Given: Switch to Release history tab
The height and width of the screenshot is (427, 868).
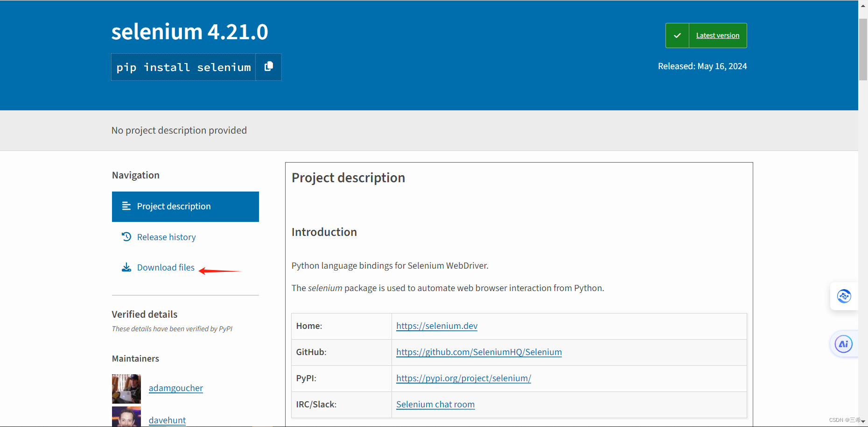Looking at the screenshot, I should coord(166,237).
